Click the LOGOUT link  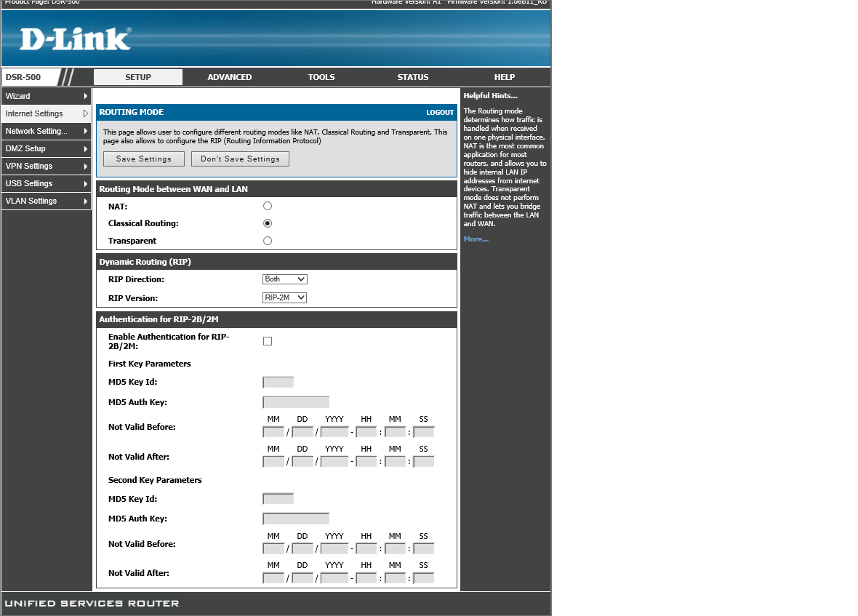pos(440,113)
